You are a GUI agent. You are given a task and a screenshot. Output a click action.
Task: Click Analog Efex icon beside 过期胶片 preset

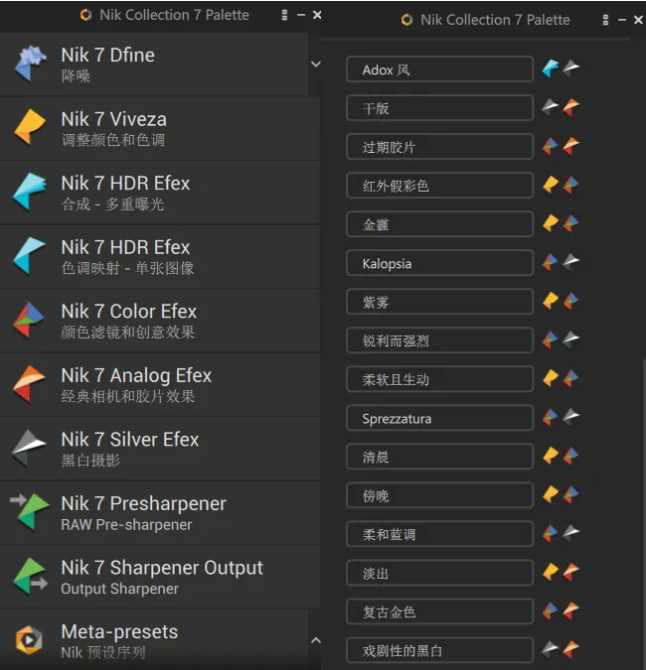point(571,146)
